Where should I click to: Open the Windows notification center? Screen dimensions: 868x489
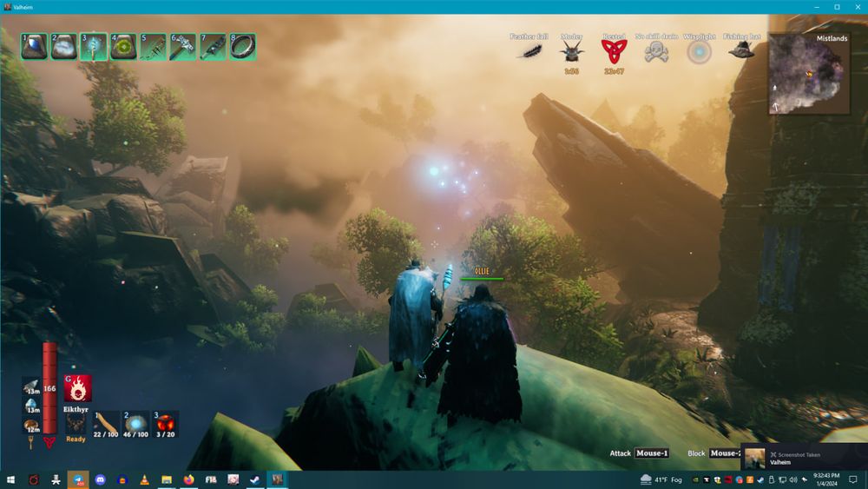tap(853, 479)
